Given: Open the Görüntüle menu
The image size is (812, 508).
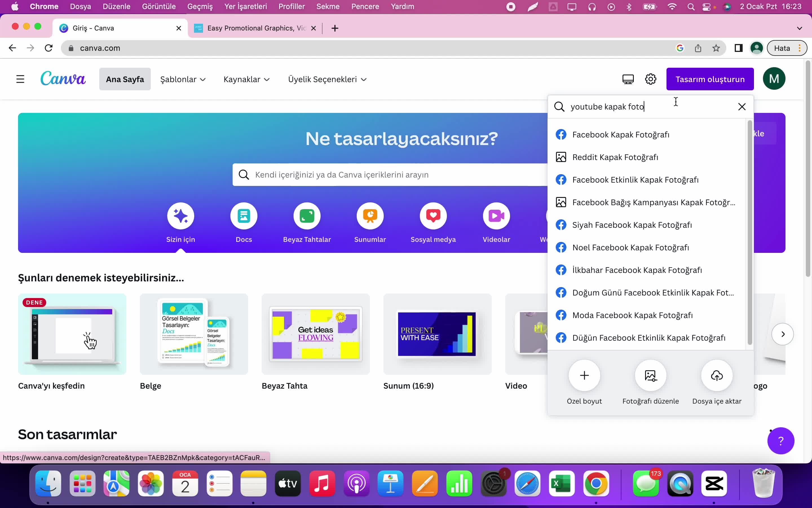Looking at the screenshot, I should point(159,7).
